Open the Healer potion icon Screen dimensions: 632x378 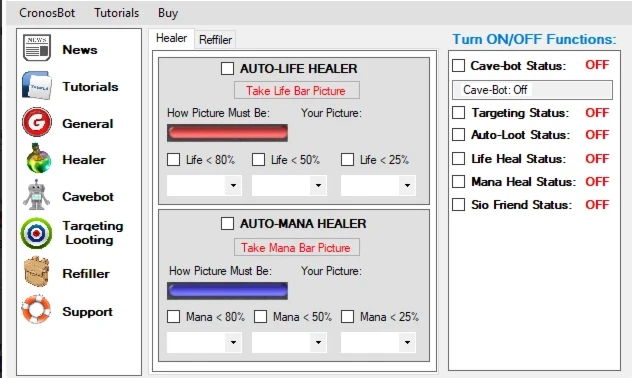(x=38, y=158)
